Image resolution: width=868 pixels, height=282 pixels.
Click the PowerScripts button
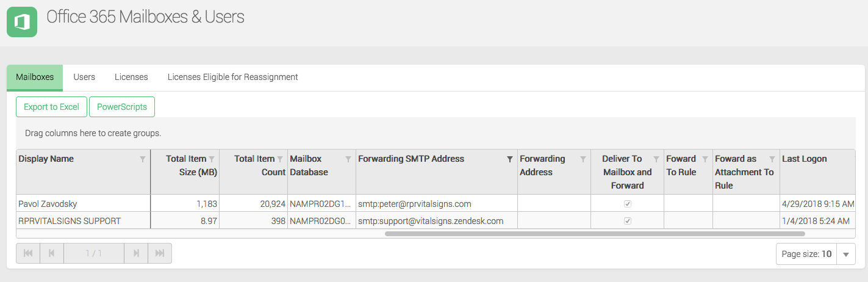coord(122,107)
